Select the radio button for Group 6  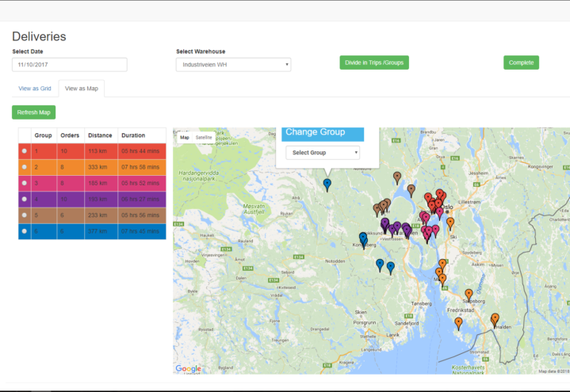25,231
